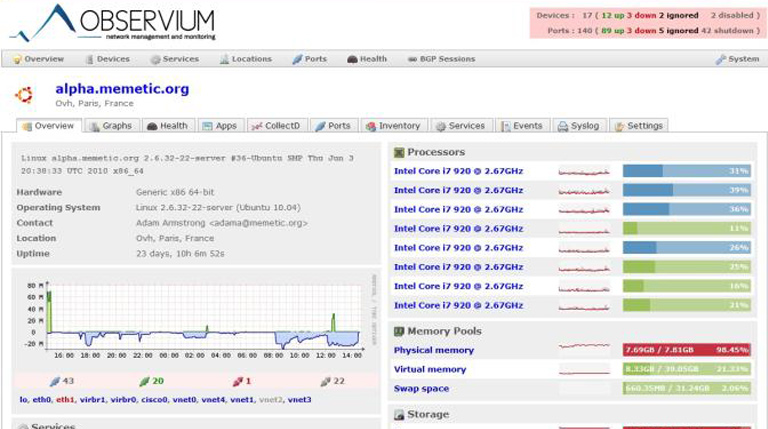Image resolution: width=768 pixels, height=429 pixels.
Task: Click the Processors section icon
Action: click(399, 152)
